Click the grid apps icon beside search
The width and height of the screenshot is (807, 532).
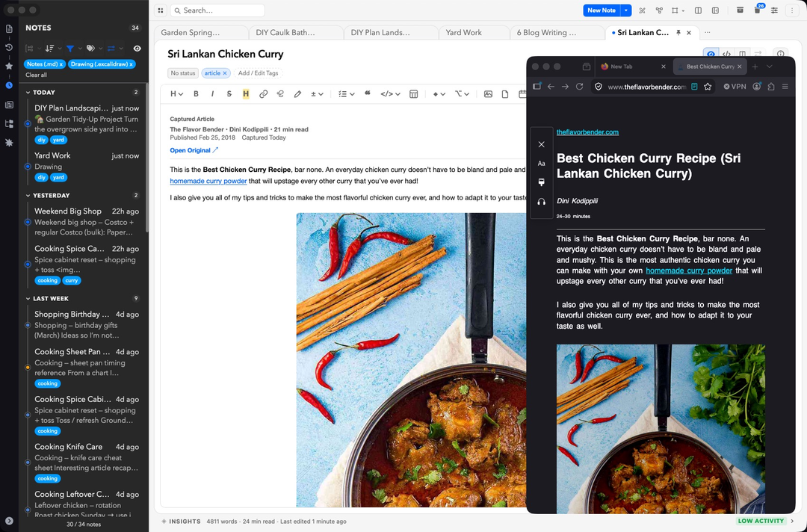point(161,10)
